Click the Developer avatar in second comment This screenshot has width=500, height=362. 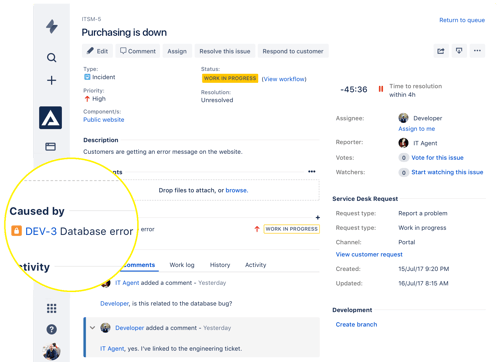105,328
